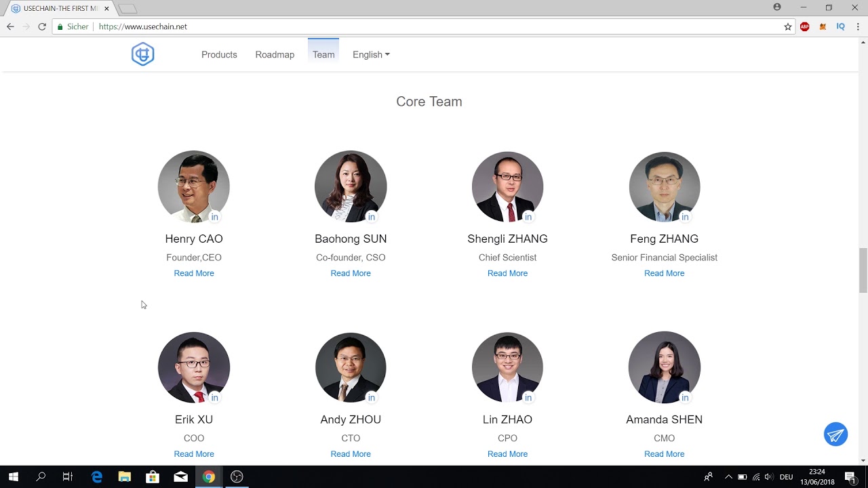Switch to Chrome in the taskbar
The height and width of the screenshot is (488, 868).
[209, 476]
